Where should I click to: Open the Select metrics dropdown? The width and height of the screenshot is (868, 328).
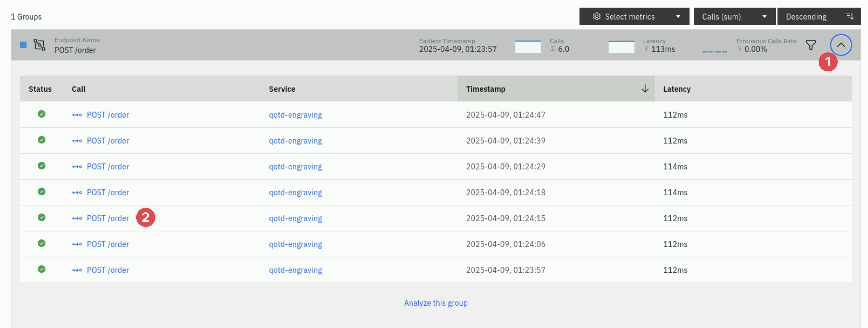pyautogui.click(x=634, y=17)
